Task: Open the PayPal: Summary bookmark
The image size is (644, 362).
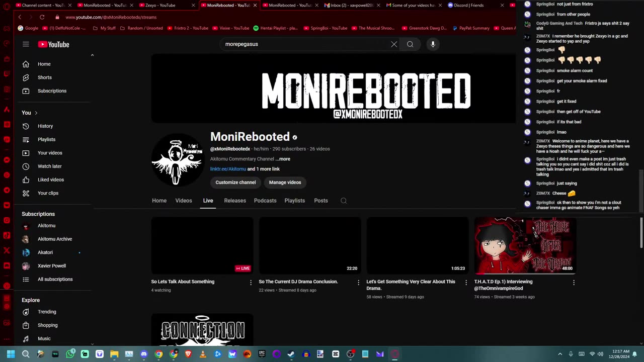Action: click(471, 28)
